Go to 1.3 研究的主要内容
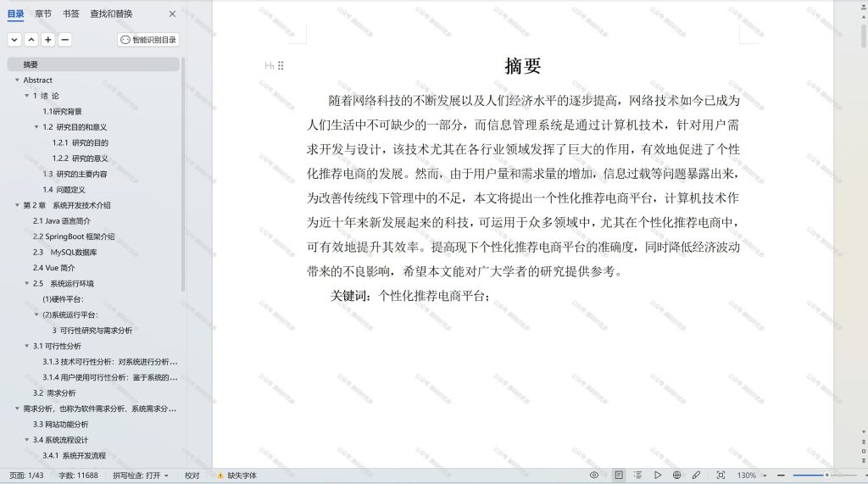The height and width of the screenshot is (484, 868). coord(75,174)
